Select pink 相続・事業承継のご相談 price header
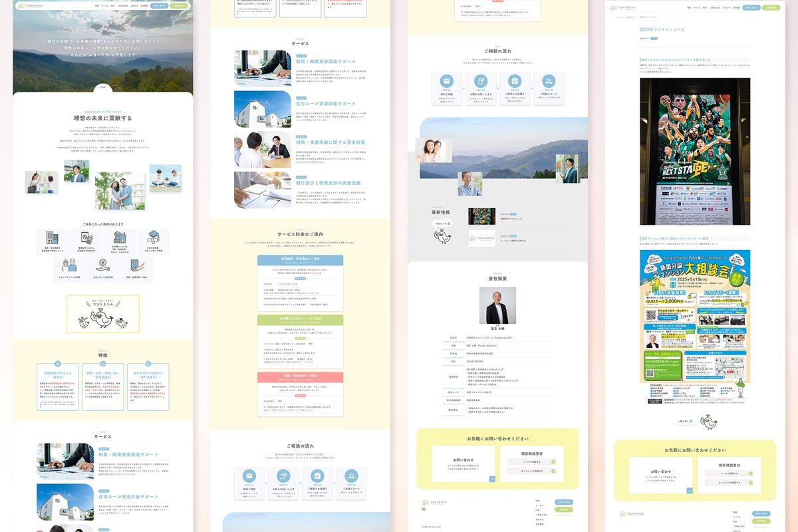This screenshot has height=532, width=798. tap(301, 376)
